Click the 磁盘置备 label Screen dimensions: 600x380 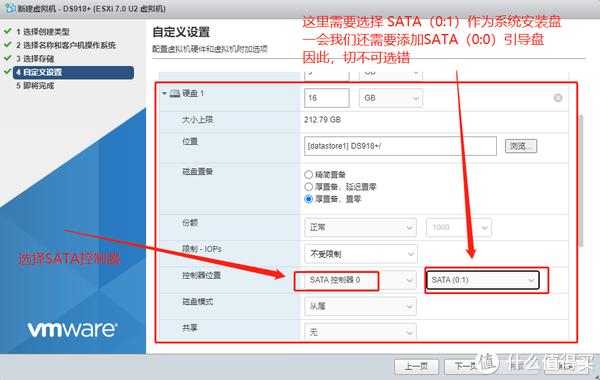click(197, 171)
